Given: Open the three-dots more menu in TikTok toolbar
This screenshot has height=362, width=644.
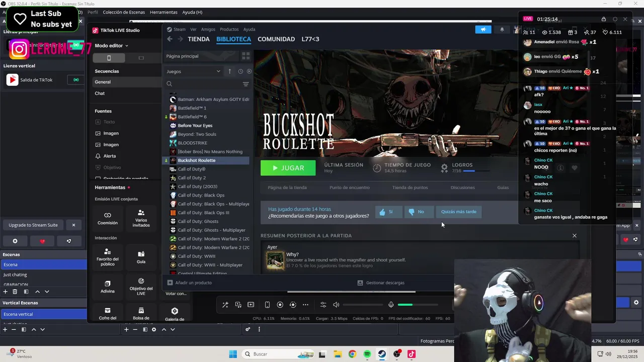Looking at the screenshot, I should (x=305, y=305).
